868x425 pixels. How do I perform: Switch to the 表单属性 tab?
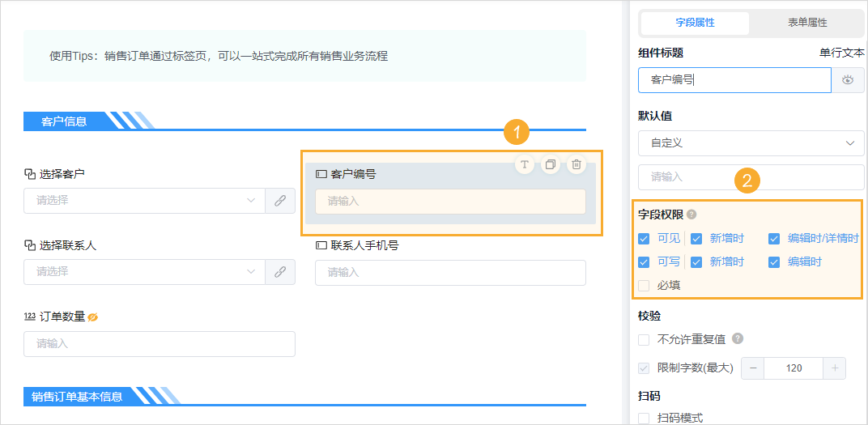806,23
